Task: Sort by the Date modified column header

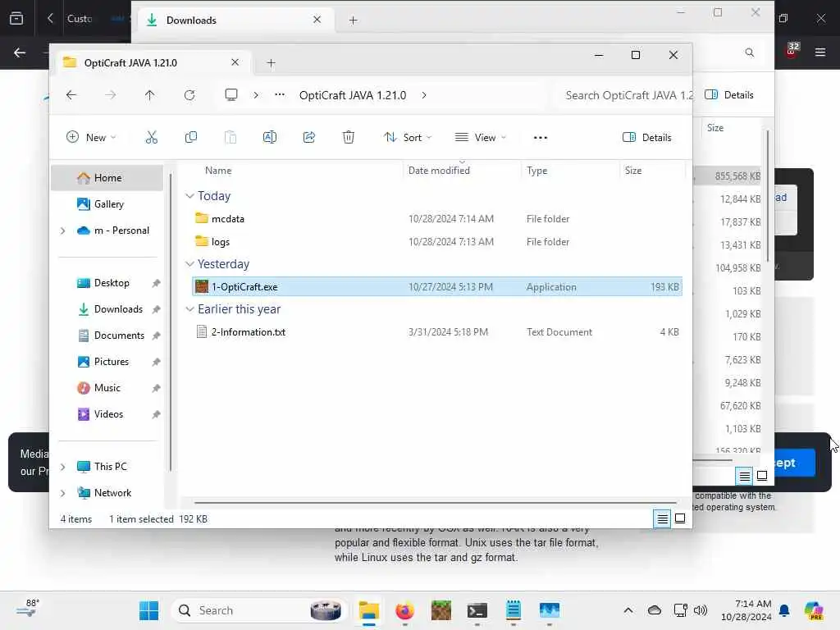Action: (462, 171)
